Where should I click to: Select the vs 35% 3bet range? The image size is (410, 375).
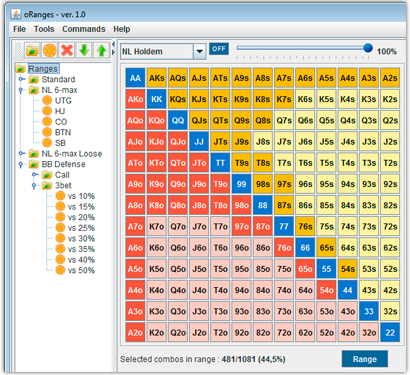pos(81,249)
